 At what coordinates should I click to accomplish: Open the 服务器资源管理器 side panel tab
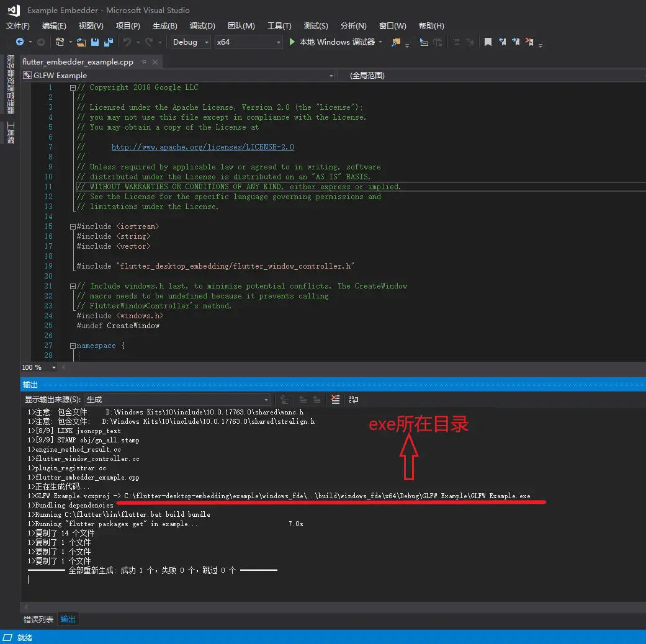coord(11,84)
